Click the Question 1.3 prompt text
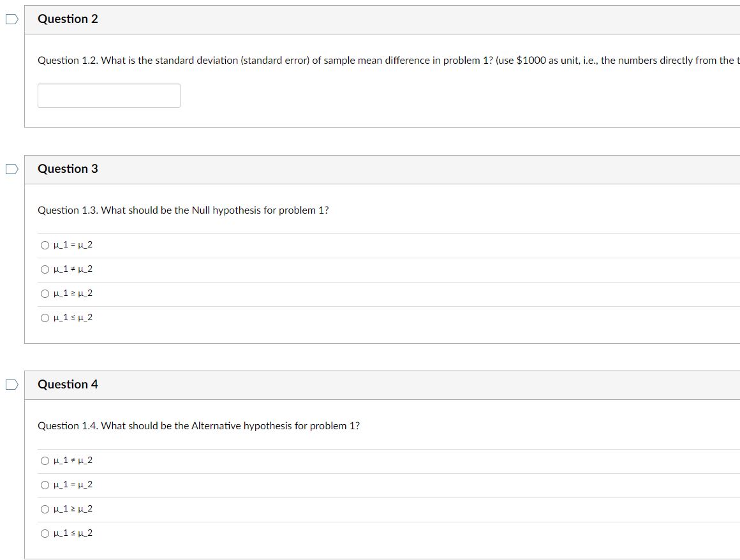 click(183, 210)
